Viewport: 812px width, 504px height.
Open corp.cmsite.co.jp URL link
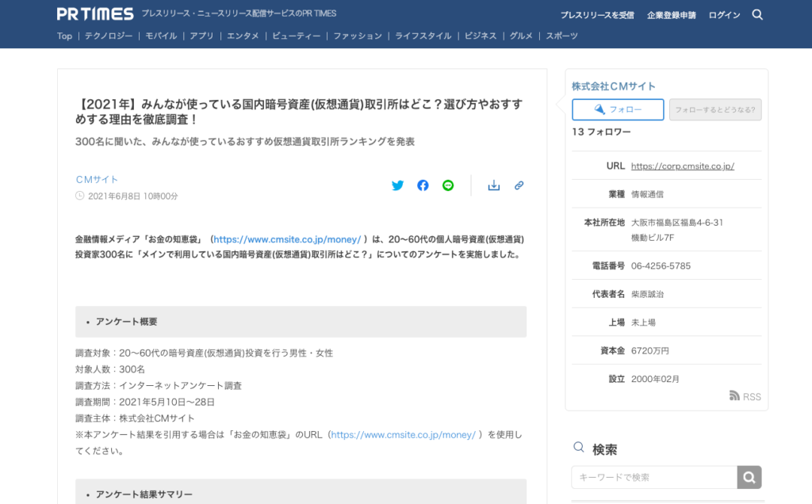(683, 166)
